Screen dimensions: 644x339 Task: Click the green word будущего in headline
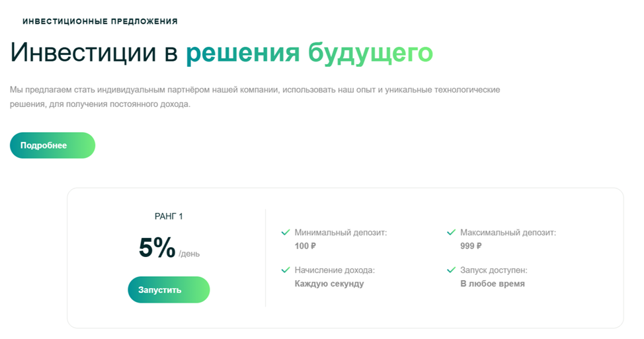coord(370,53)
